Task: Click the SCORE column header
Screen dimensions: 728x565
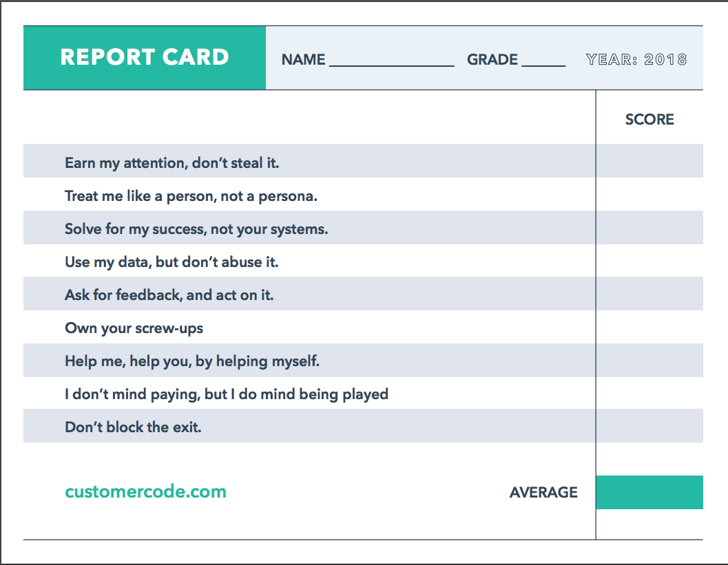Action: tap(649, 119)
